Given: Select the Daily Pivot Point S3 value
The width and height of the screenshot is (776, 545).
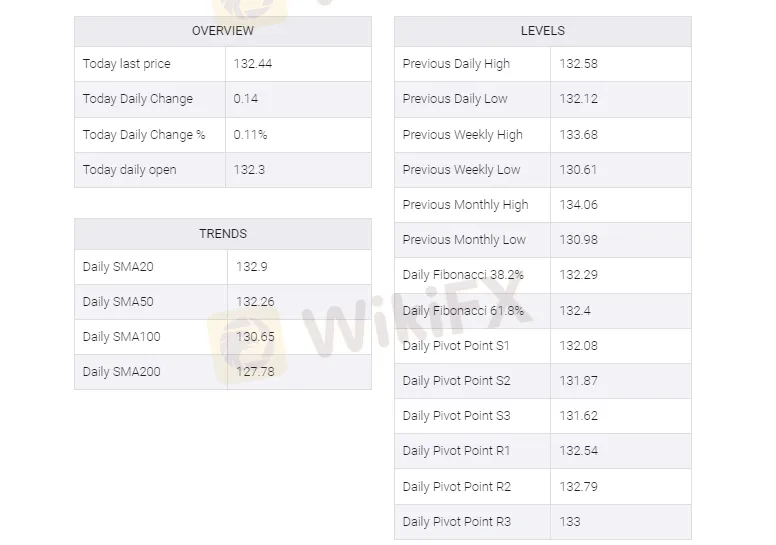Looking at the screenshot, I should tap(579, 416).
